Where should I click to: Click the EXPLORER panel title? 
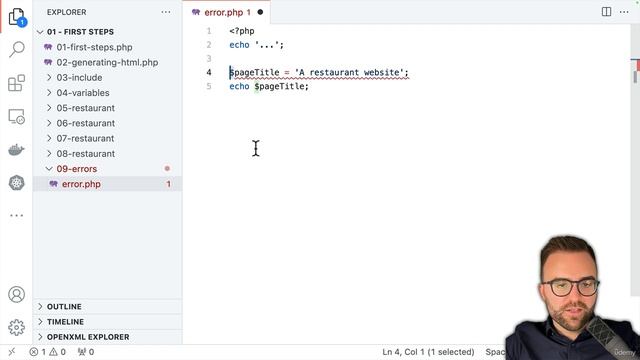67,12
